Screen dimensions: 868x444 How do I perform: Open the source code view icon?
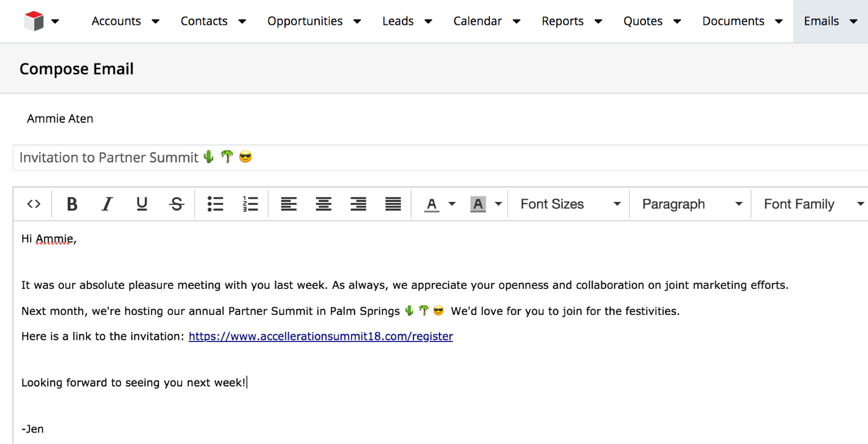[x=34, y=204]
